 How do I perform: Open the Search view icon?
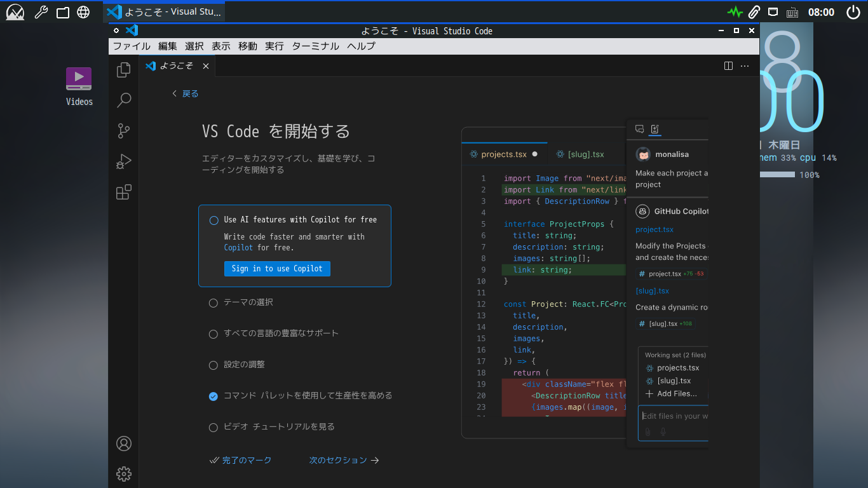coord(124,100)
